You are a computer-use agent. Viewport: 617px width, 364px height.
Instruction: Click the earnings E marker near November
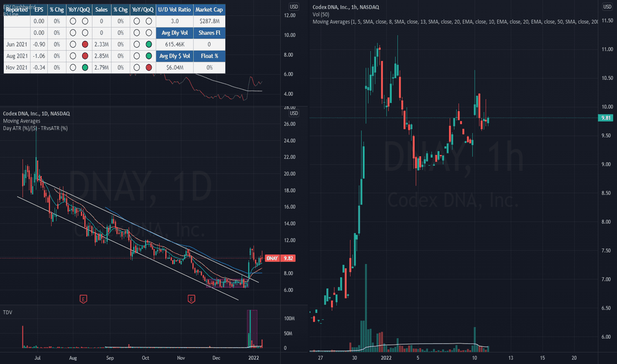(191, 299)
